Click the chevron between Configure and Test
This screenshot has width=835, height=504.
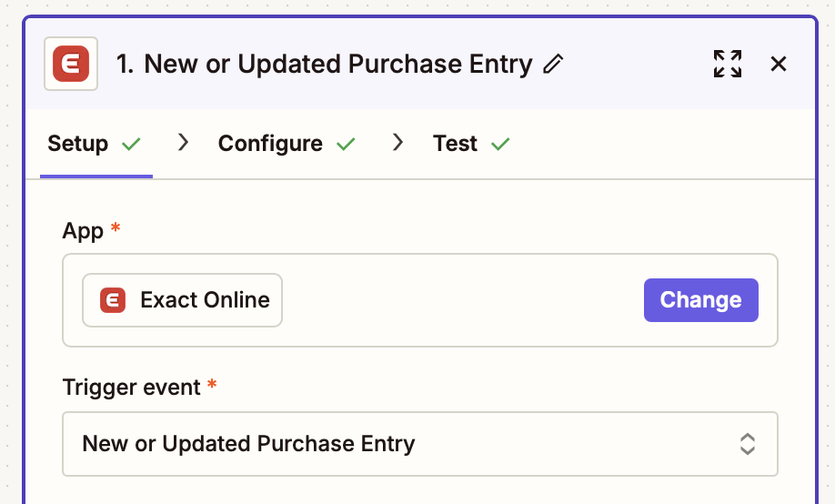(x=397, y=142)
